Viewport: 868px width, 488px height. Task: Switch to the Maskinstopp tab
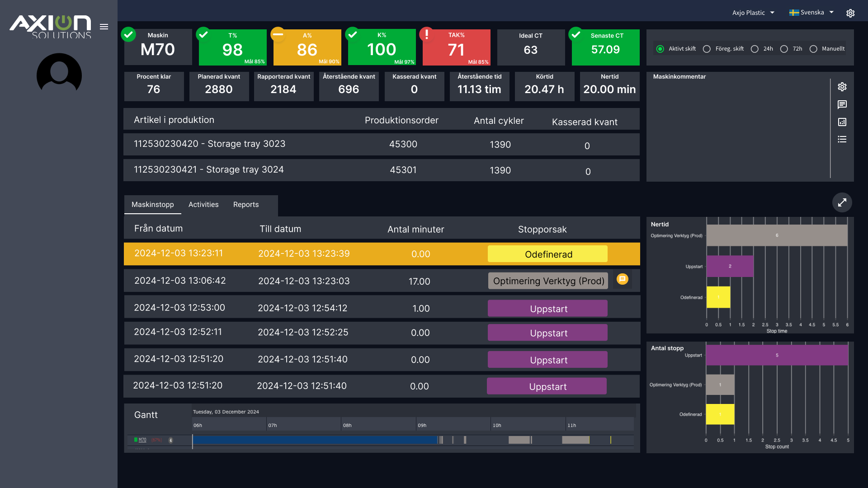tap(153, 205)
